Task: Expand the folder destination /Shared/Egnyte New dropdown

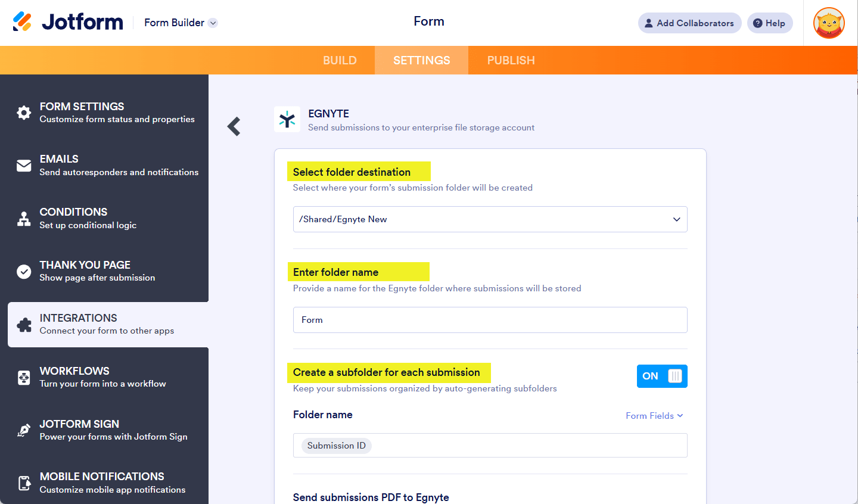Action: pyautogui.click(x=490, y=219)
